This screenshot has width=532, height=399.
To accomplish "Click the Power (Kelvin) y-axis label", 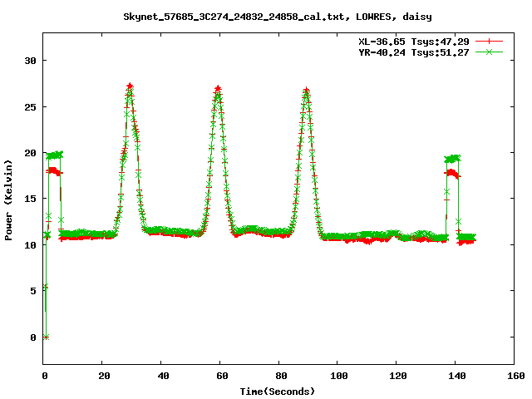I will 9,198.
